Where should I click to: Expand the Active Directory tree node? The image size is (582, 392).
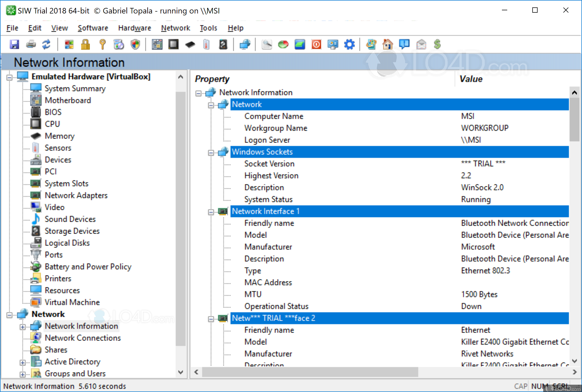tap(23, 363)
